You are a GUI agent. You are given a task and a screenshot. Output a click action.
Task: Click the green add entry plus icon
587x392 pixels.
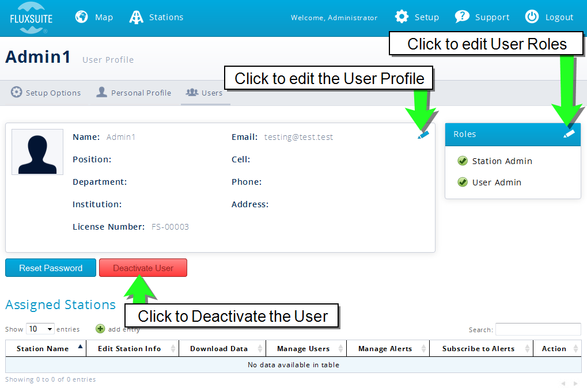[100, 329]
